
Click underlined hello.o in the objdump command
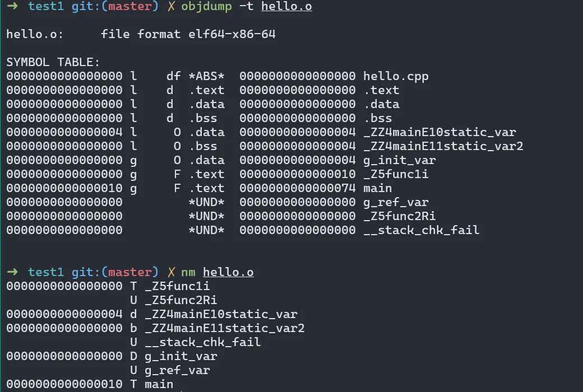click(286, 7)
